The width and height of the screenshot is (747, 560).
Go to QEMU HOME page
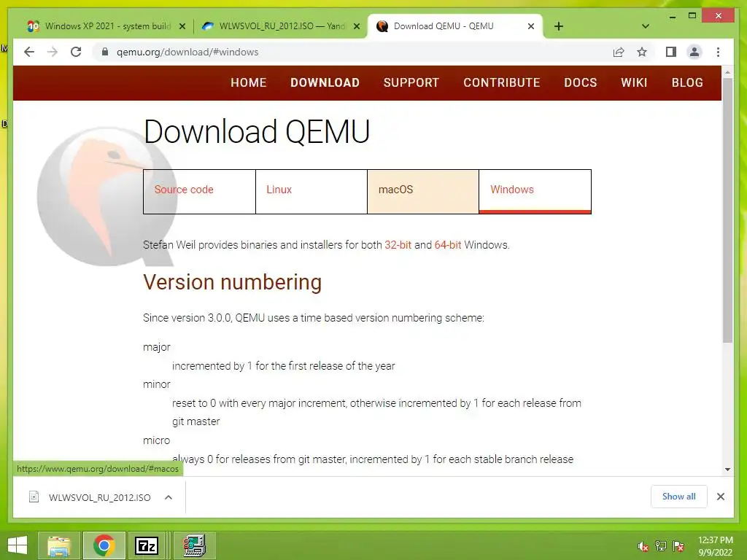click(x=248, y=82)
